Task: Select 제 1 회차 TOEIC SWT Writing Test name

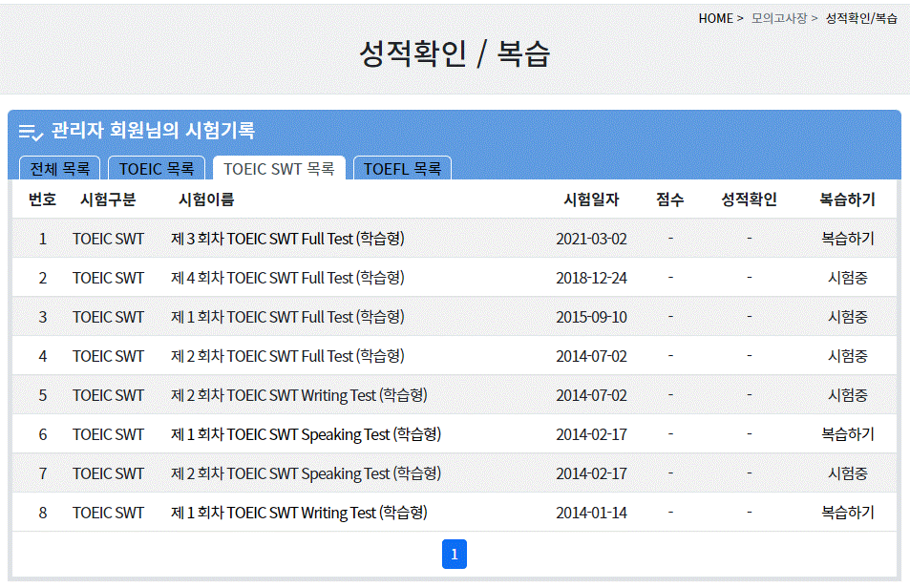Action: (300, 513)
